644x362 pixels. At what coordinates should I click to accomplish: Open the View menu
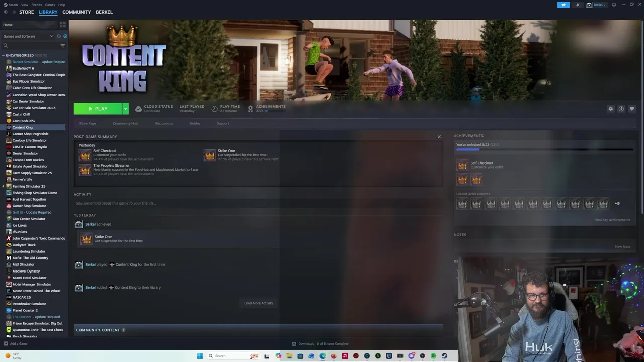coord(24,5)
